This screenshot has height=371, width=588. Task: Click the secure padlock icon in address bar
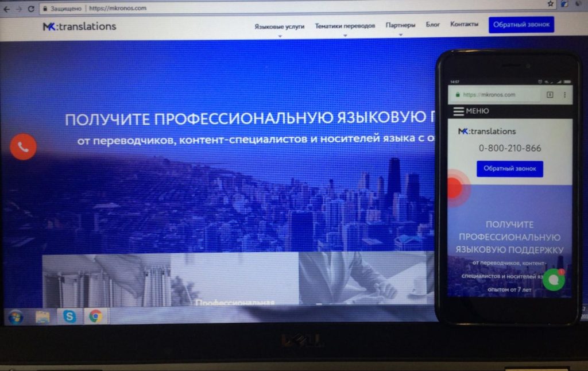pyautogui.click(x=45, y=9)
